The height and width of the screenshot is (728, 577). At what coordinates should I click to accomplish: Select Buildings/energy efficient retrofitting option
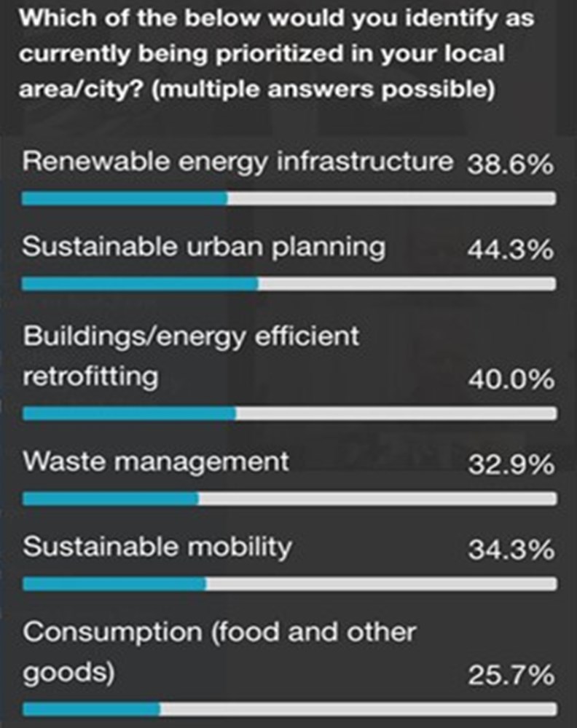pos(191,356)
